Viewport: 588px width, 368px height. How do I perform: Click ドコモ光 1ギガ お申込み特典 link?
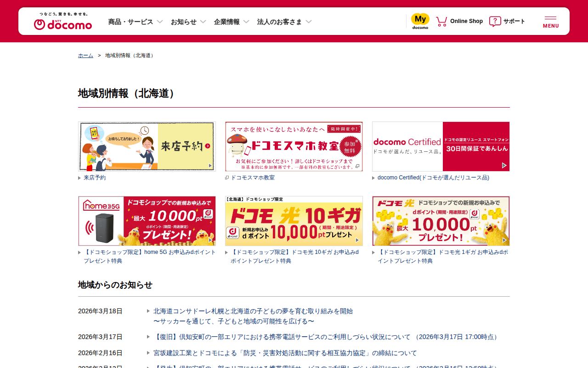click(443, 257)
